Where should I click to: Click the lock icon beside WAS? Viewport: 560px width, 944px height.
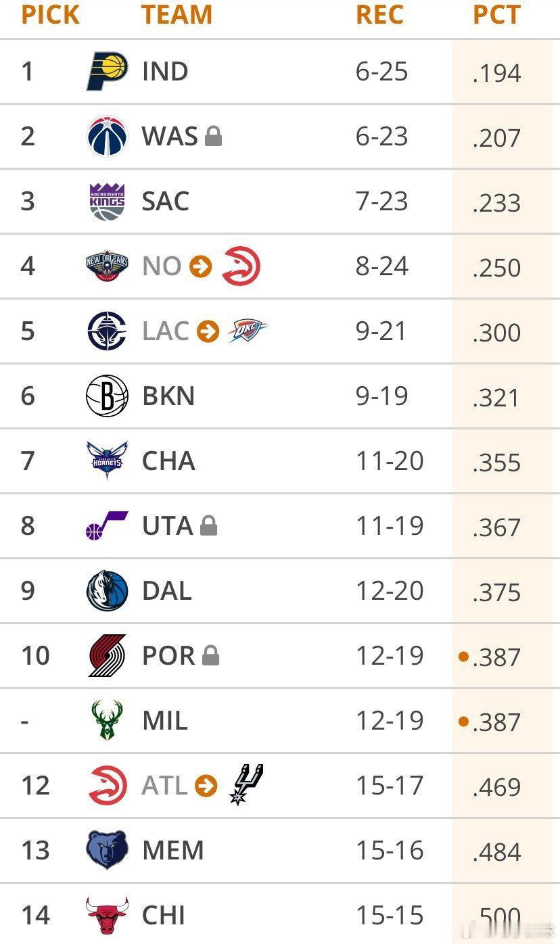[x=213, y=137]
